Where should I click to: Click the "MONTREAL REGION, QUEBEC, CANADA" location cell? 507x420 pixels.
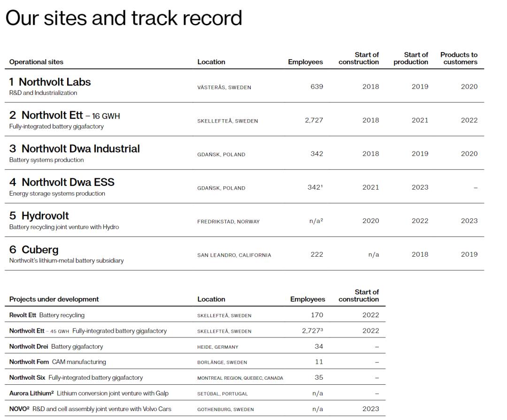(240, 378)
